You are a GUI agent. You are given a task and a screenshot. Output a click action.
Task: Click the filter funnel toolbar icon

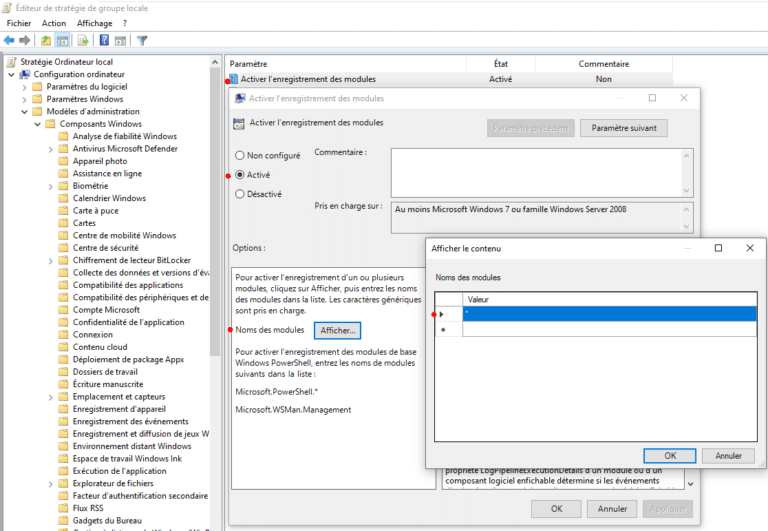click(142, 40)
